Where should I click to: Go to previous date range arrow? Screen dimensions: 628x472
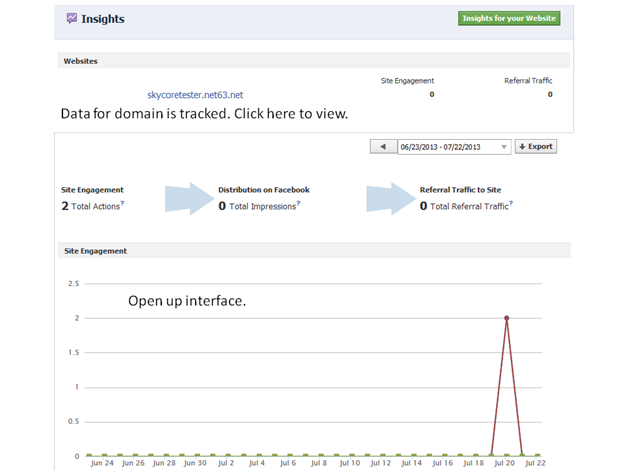point(383,147)
